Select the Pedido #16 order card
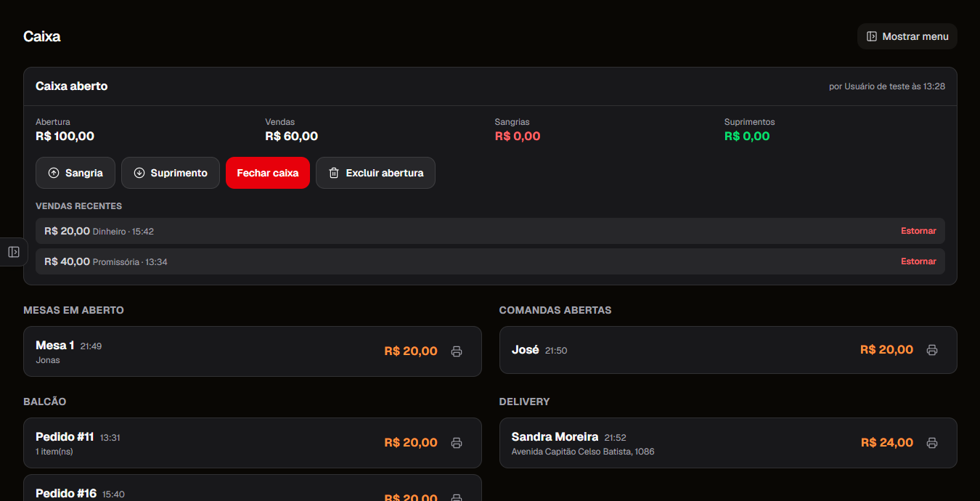The height and width of the screenshot is (501, 980). coord(253,488)
